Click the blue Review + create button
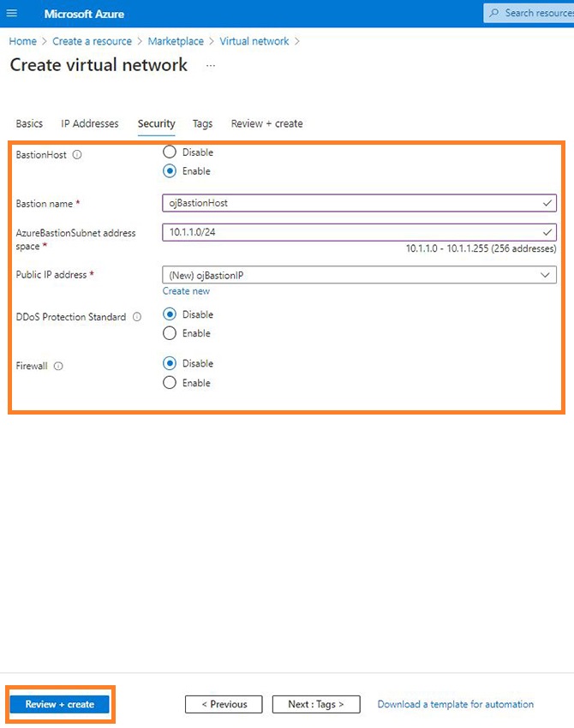Viewport: 574px width, 728px height. pos(59,704)
